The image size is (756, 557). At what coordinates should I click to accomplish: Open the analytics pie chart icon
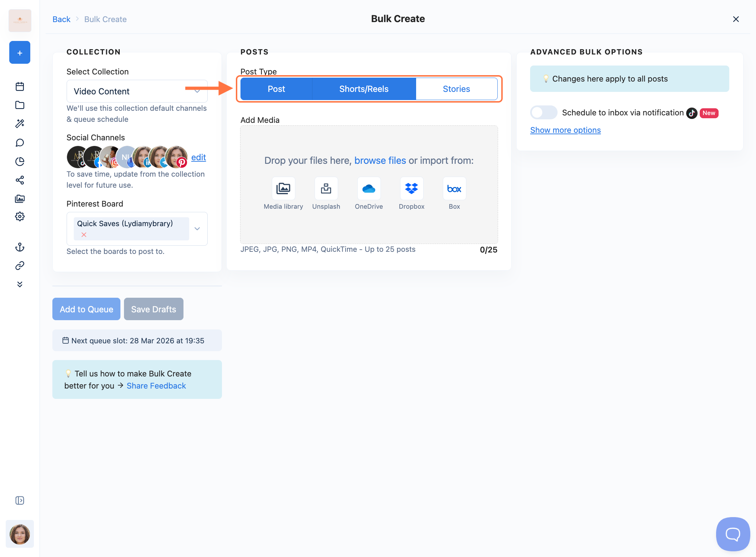pos(20,161)
